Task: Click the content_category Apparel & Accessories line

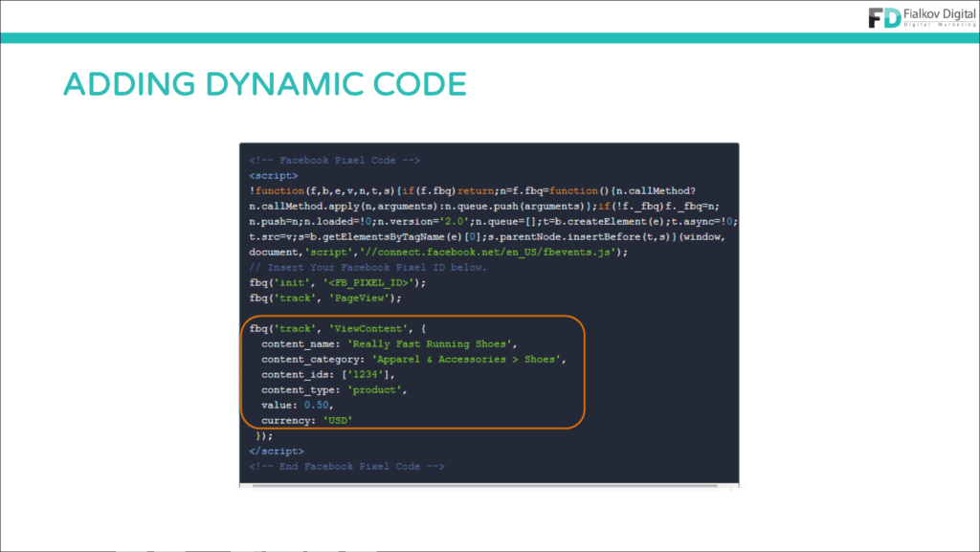Action: pyautogui.click(x=413, y=359)
